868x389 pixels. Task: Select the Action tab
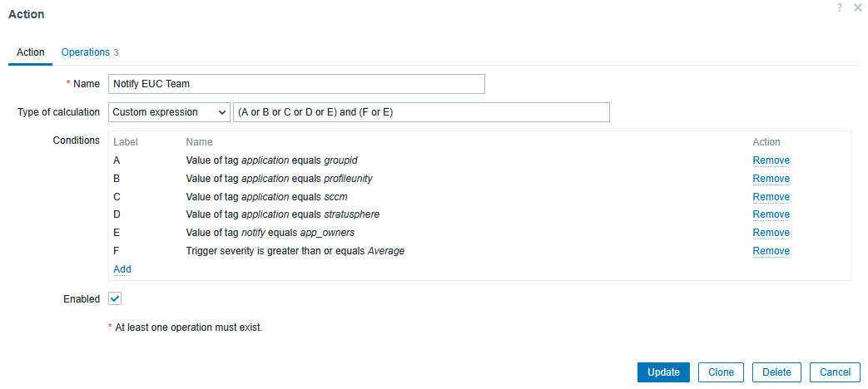[31, 52]
